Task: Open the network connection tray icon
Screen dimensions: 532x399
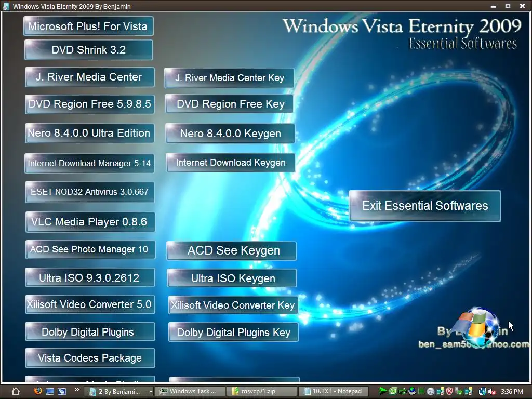Action: point(482,391)
